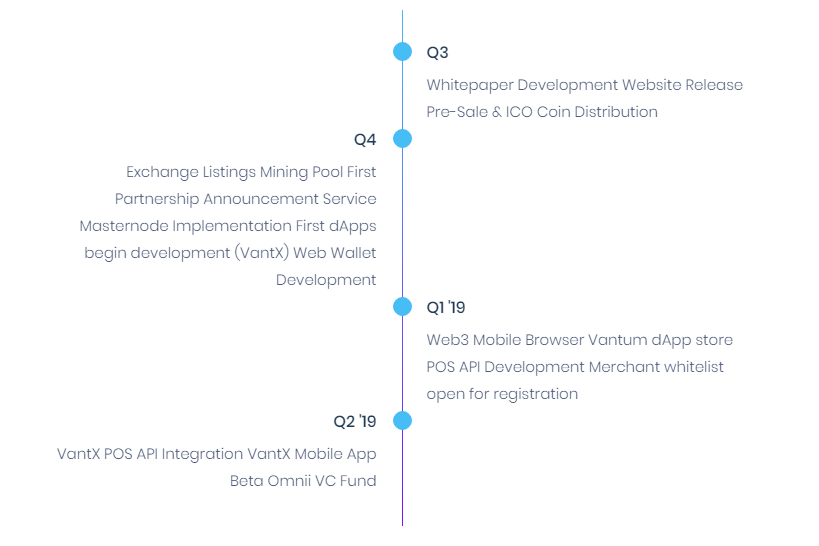819x546 pixels.
Task: Click the Beta Omnii VC Fund text
Action: tap(303, 481)
